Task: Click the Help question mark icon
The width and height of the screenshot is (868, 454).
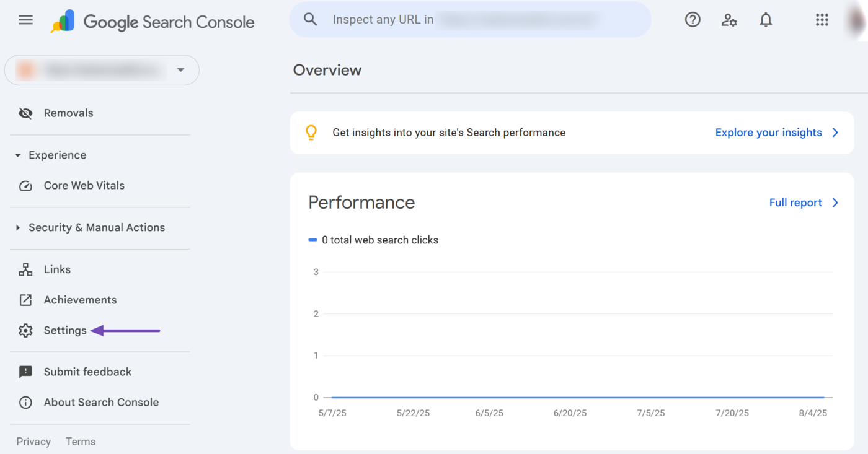Action: tap(693, 20)
